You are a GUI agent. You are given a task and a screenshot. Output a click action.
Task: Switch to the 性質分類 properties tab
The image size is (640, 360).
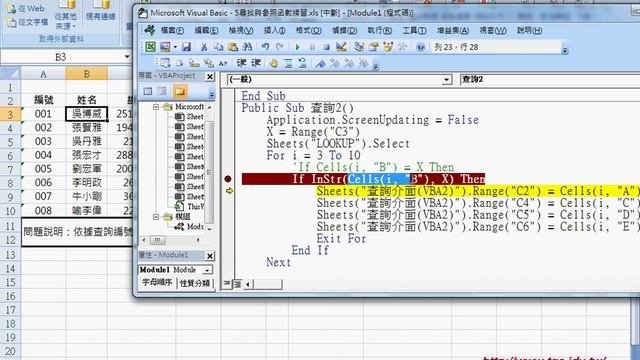tap(195, 283)
